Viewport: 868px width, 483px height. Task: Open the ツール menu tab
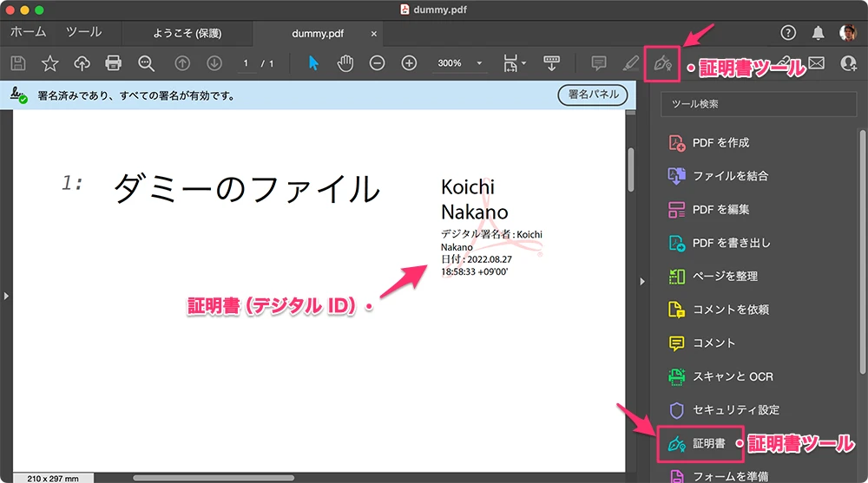click(83, 32)
